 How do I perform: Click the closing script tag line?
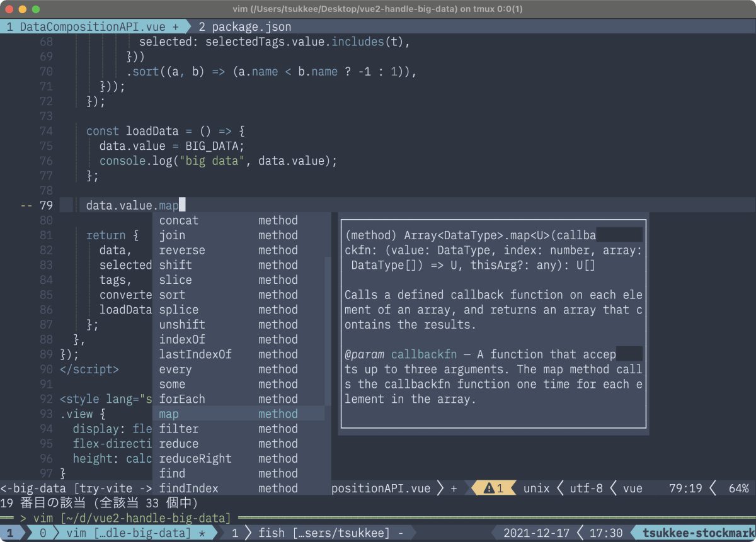(x=89, y=370)
